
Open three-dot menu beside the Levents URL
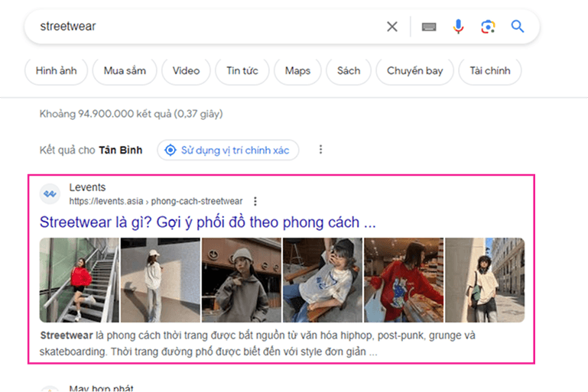[x=255, y=202]
